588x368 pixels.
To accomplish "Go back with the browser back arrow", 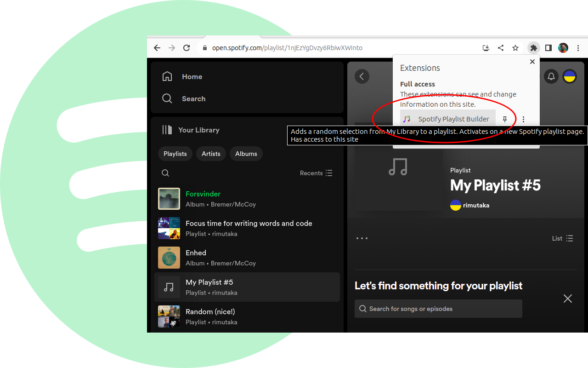I will [x=157, y=48].
